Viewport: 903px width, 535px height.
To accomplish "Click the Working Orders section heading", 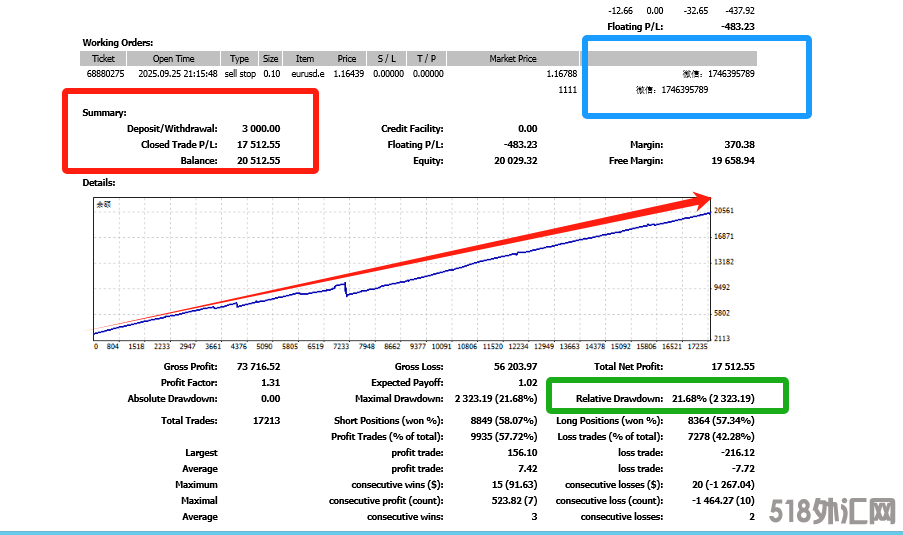I will (x=118, y=43).
